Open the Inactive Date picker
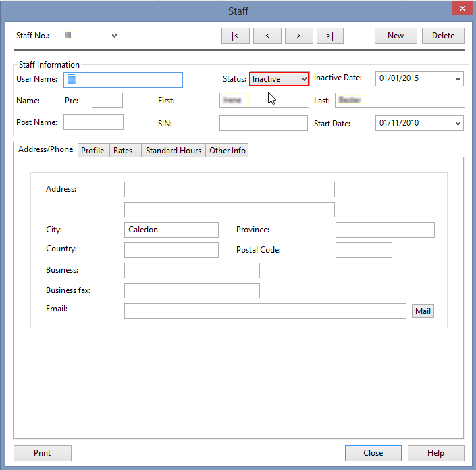 (458, 79)
